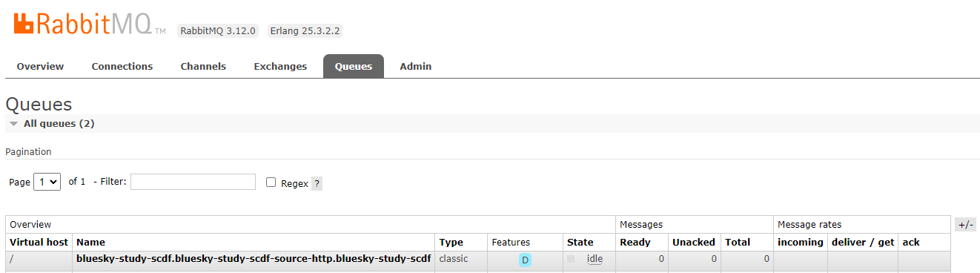Open the Exchanges tab
This screenshot has width=980, height=273.
coord(280,66)
